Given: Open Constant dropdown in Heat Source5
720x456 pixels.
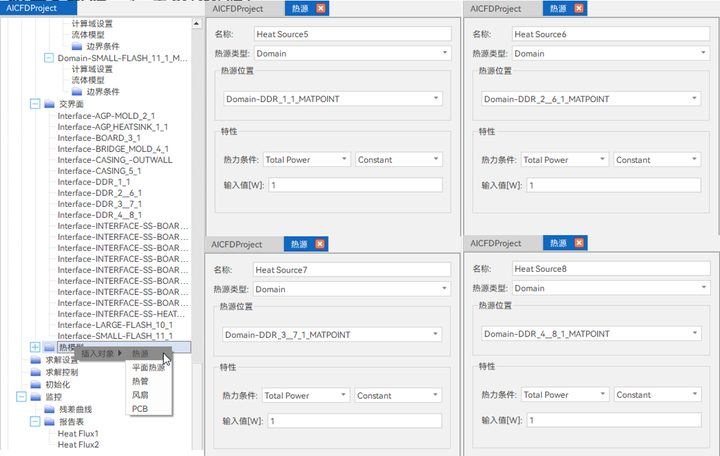Looking at the screenshot, I should coord(399,159).
